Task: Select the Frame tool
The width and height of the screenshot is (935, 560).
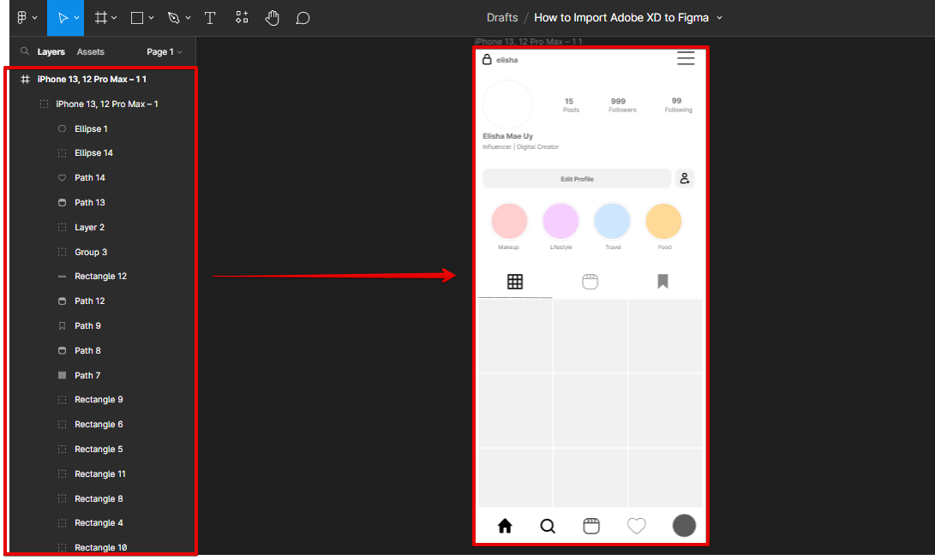Action: pyautogui.click(x=100, y=17)
